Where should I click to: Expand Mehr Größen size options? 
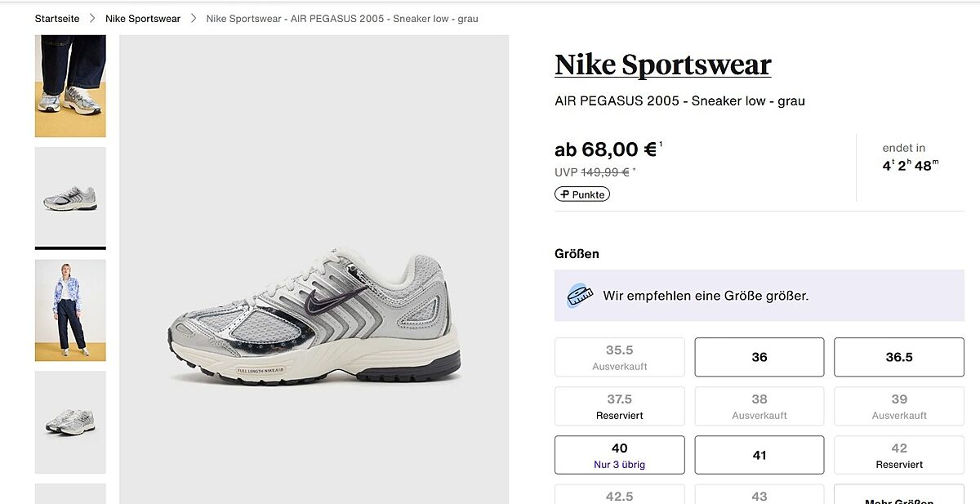[x=898, y=498]
